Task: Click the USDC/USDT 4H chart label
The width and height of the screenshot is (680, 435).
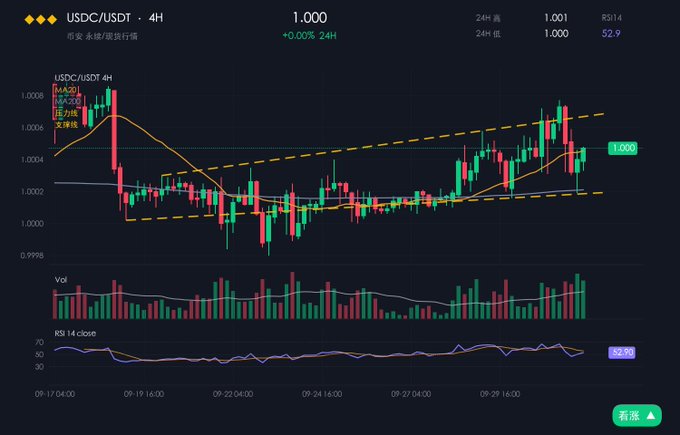Action: click(x=83, y=78)
